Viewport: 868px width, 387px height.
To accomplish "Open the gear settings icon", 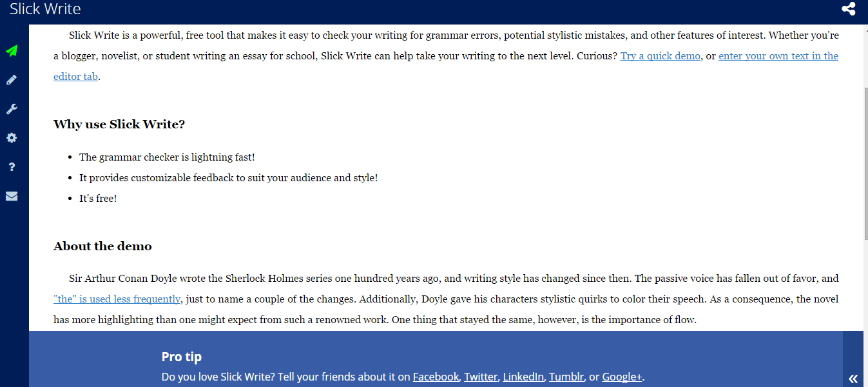I will coord(12,138).
